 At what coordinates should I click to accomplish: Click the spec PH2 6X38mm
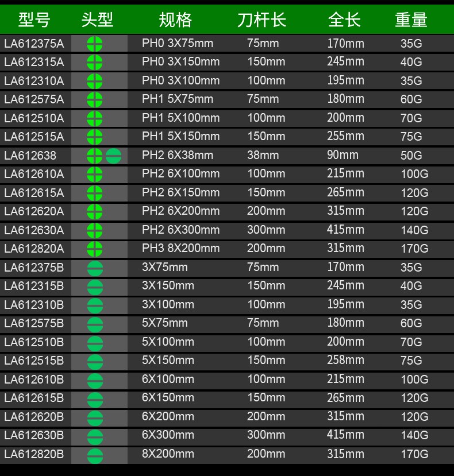coord(178,155)
